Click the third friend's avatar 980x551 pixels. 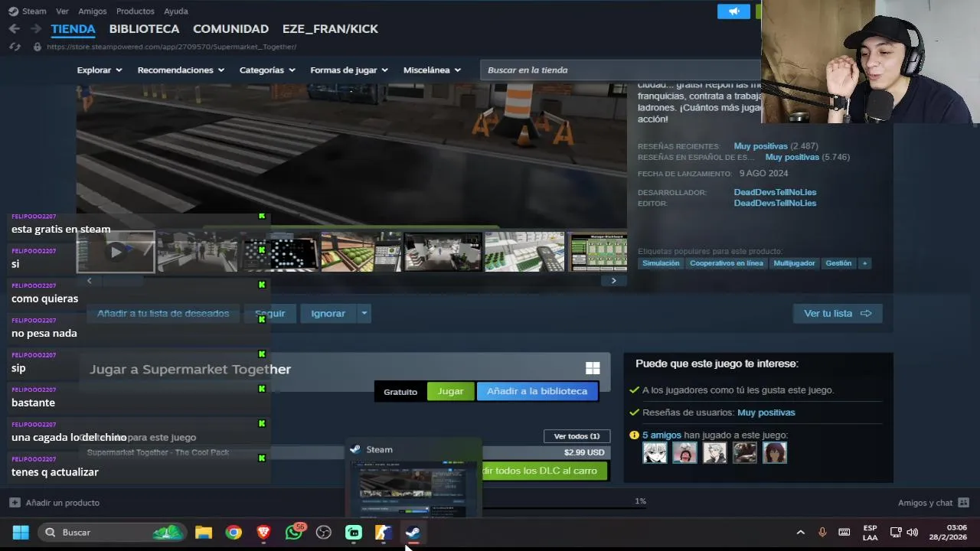pos(714,452)
